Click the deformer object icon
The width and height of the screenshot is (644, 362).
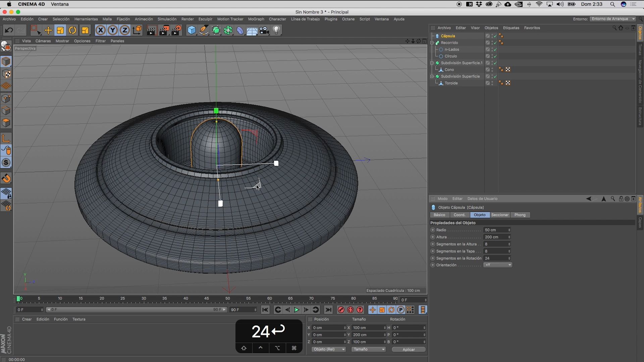point(240,30)
